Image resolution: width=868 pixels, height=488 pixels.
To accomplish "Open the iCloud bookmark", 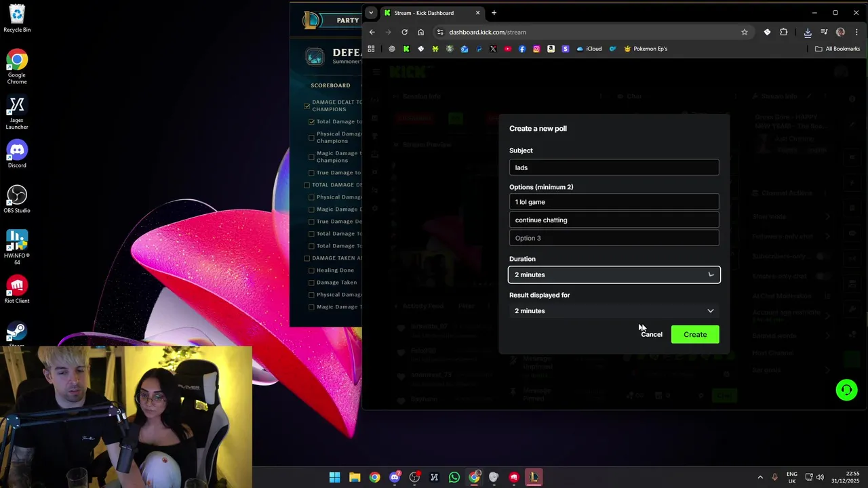I will coord(589,49).
